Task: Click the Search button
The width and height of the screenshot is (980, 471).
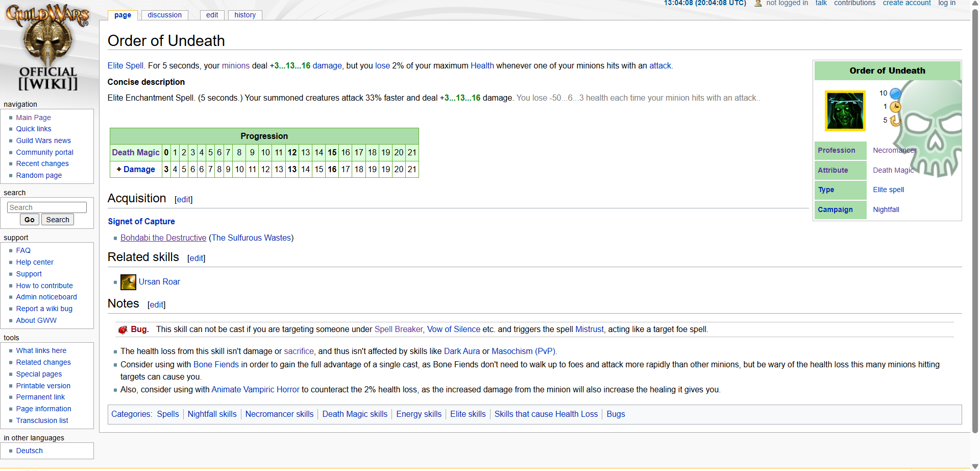Action: [x=58, y=220]
